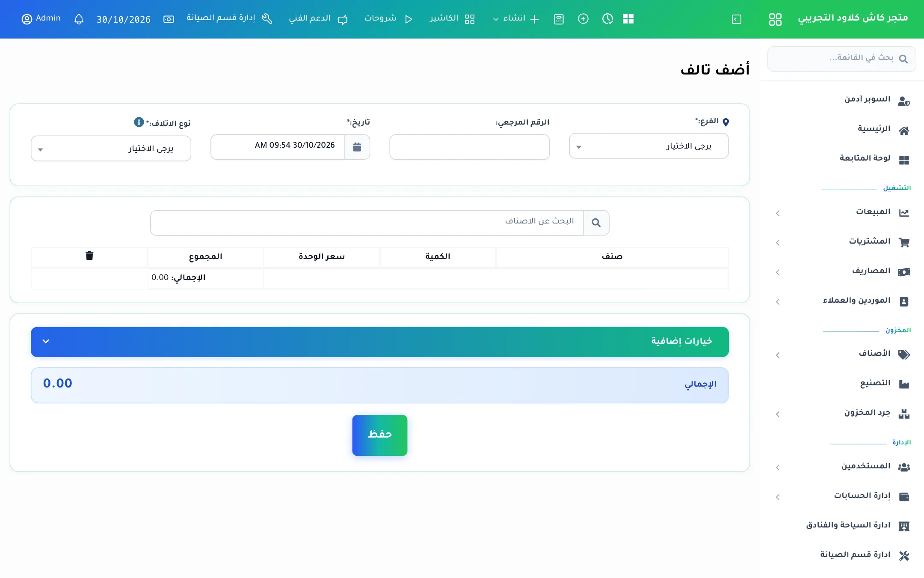Open السوبر آدمن in sidebar

877,100
